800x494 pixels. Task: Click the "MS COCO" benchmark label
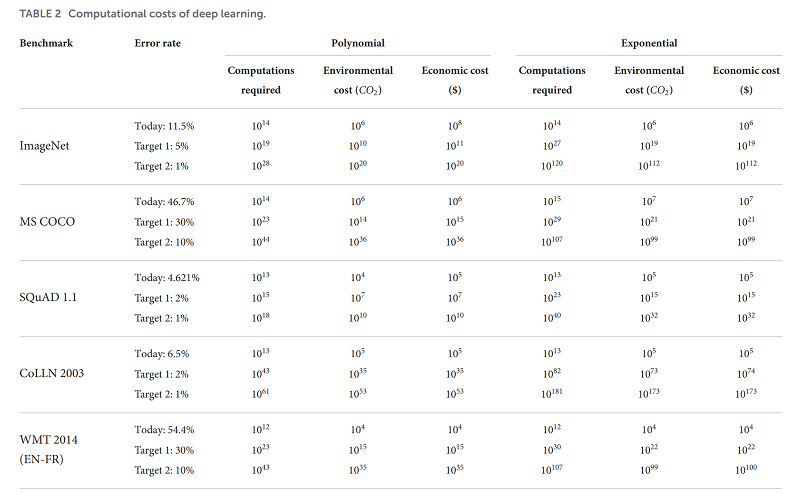[46, 221]
